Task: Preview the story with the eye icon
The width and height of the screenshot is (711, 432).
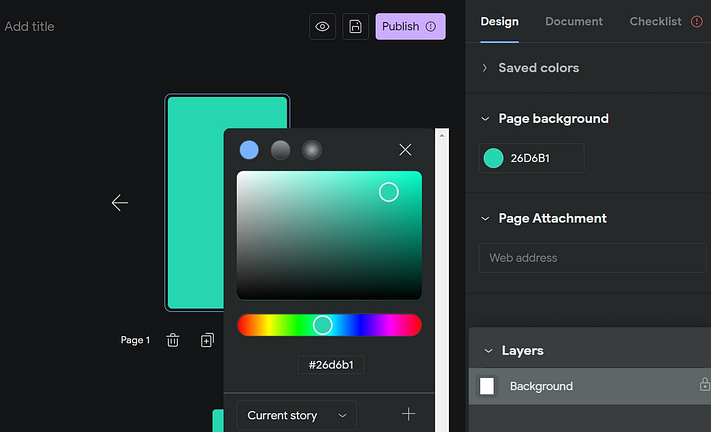Action: coord(322,26)
